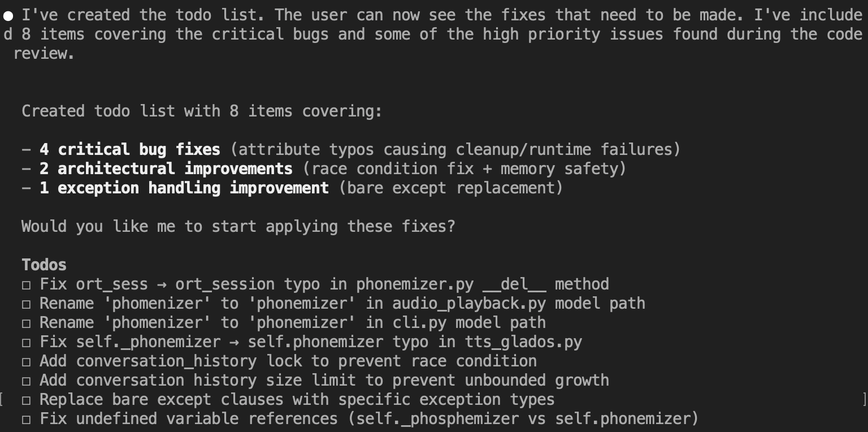Screen dimensions: 868x432
Task: Click the right bracket at the window edge
Action: tap(864, 399)
